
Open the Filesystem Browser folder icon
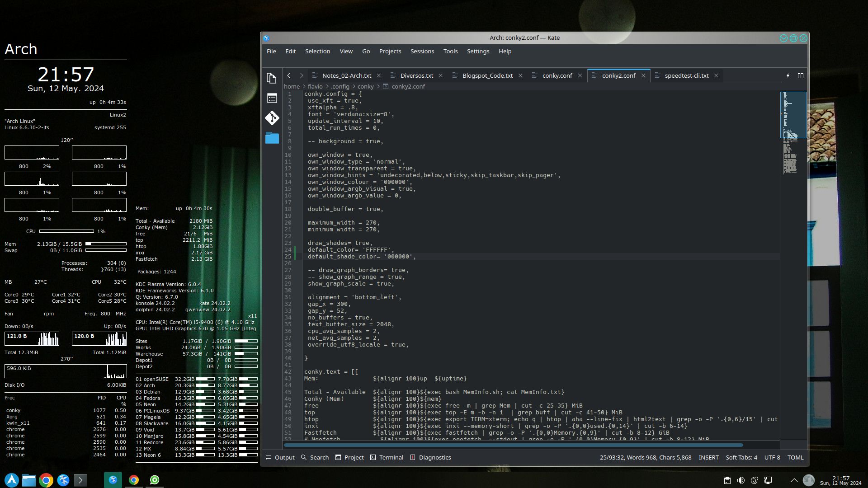click(272, 138)
